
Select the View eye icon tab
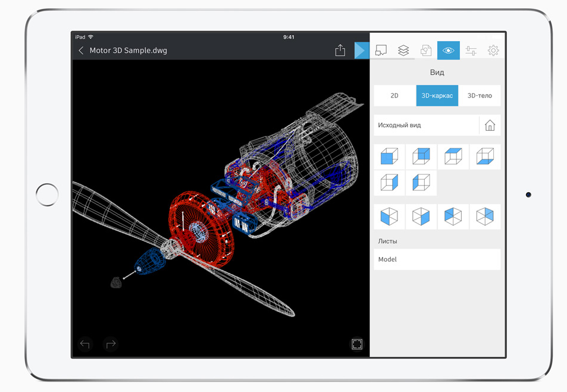click(449, 51)
